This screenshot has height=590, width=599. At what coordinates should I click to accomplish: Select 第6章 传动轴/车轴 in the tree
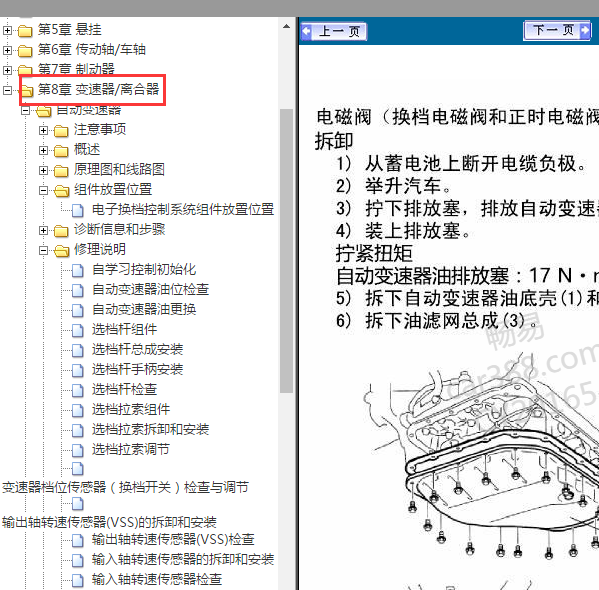click(92, 49)
